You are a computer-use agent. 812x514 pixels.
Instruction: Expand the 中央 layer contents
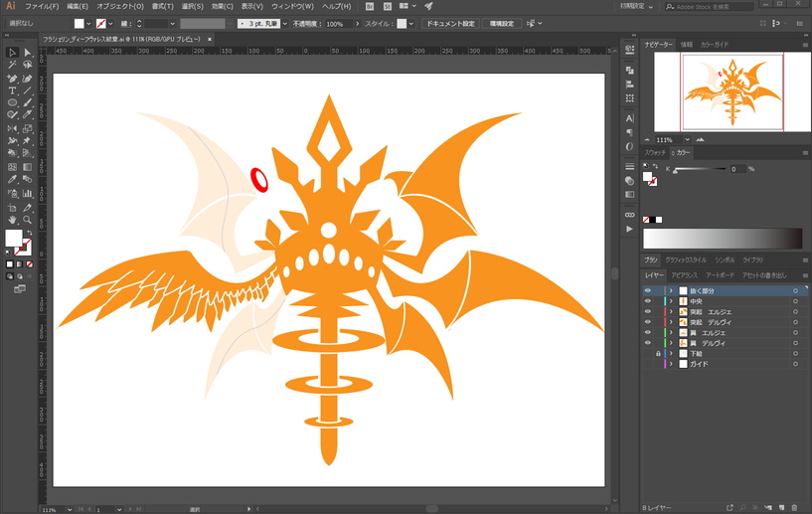pos(671,301)
